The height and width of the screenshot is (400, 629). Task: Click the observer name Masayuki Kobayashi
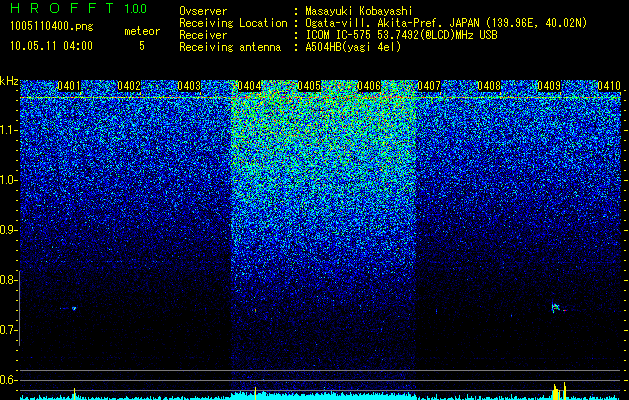pos(359,11)
